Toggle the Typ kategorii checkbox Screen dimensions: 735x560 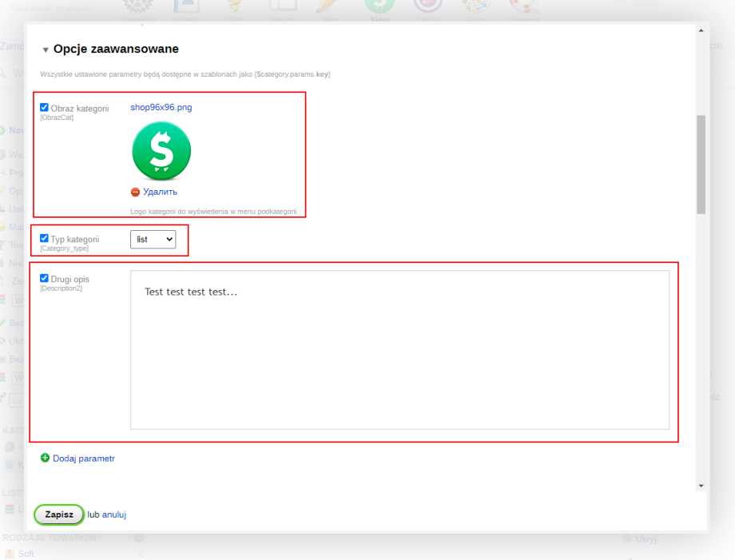coord(45,238)
